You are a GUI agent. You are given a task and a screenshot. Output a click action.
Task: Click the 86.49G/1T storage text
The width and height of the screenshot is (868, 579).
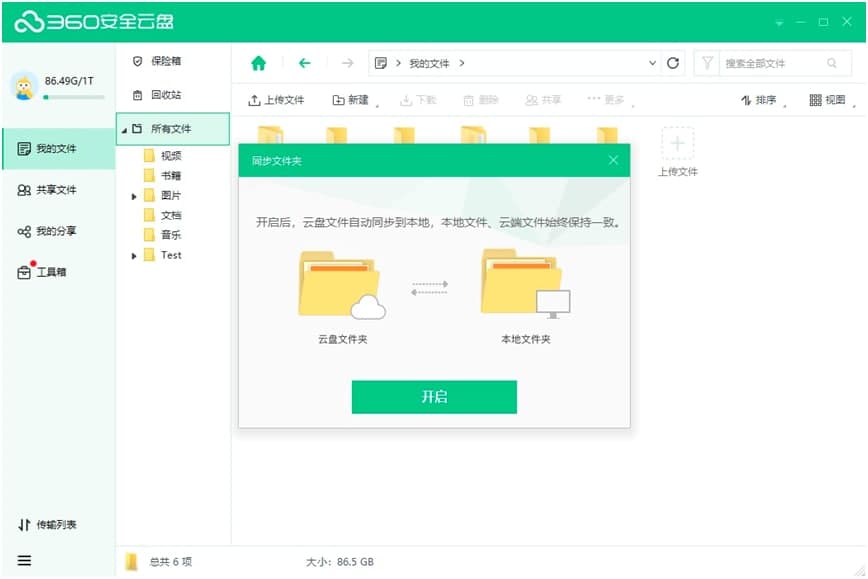coord(69,81)
